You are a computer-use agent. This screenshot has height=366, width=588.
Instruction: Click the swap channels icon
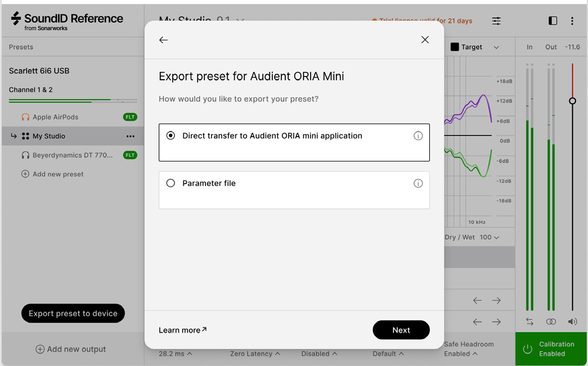pyautogui.click(x=529, y=322)
